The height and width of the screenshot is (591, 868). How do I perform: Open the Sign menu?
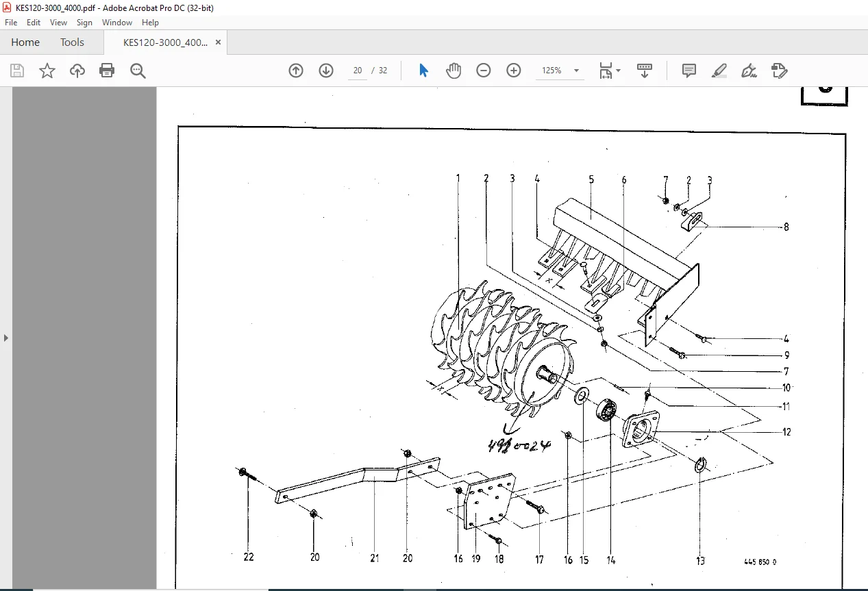(x=84, y=23)
